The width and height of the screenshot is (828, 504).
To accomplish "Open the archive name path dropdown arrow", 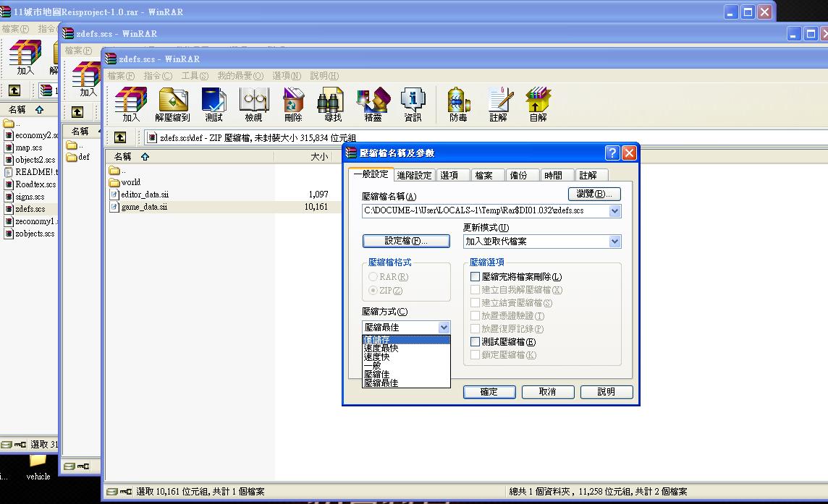I will 614,211.
